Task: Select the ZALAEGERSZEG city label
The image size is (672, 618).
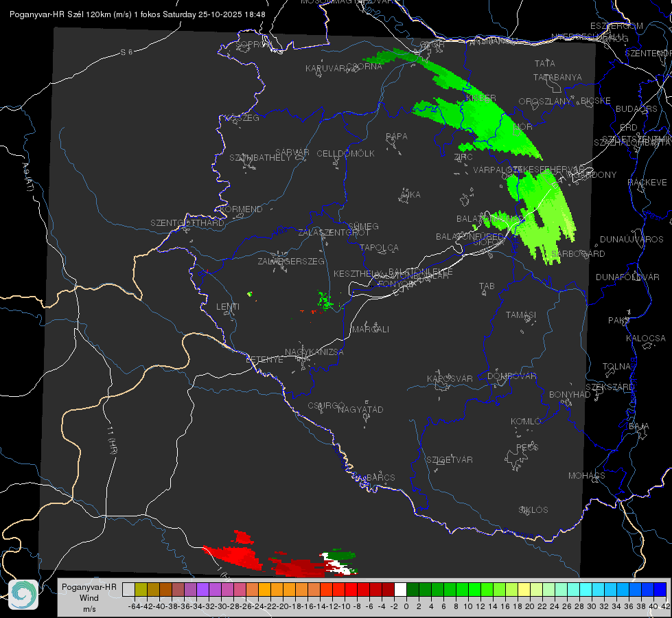Action: click(291, 261)
